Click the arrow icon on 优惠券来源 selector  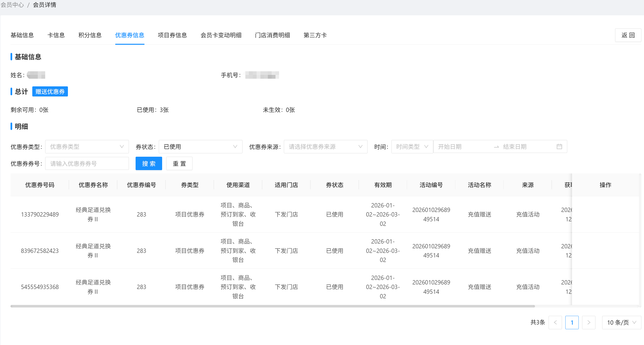click(x=360, y=147)
